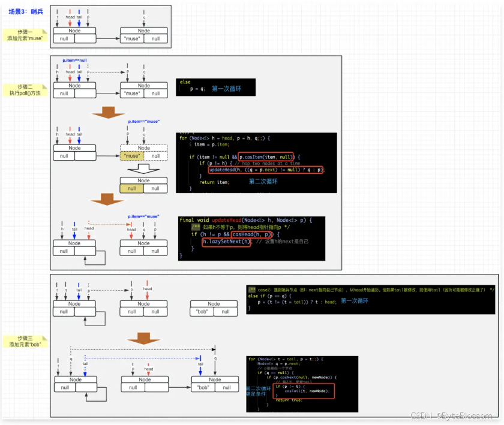Click the 步骤一 添加元素 muse label
The height and width of the screenshot is (425, 504).
pyautogui.click(x=25, y=35)
